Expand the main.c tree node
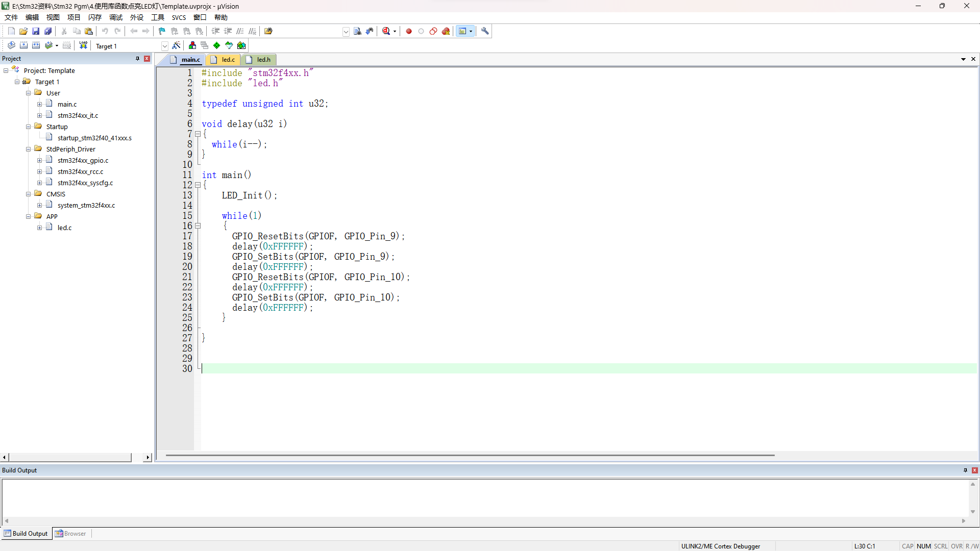Viewport: 980px width, 551px height. click(40, 105)
